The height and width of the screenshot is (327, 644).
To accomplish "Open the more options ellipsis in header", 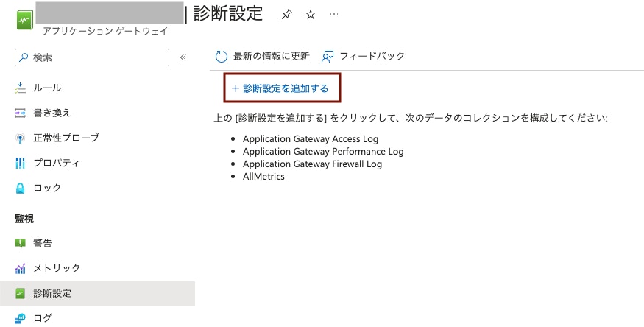I will (x=334, y=15).
